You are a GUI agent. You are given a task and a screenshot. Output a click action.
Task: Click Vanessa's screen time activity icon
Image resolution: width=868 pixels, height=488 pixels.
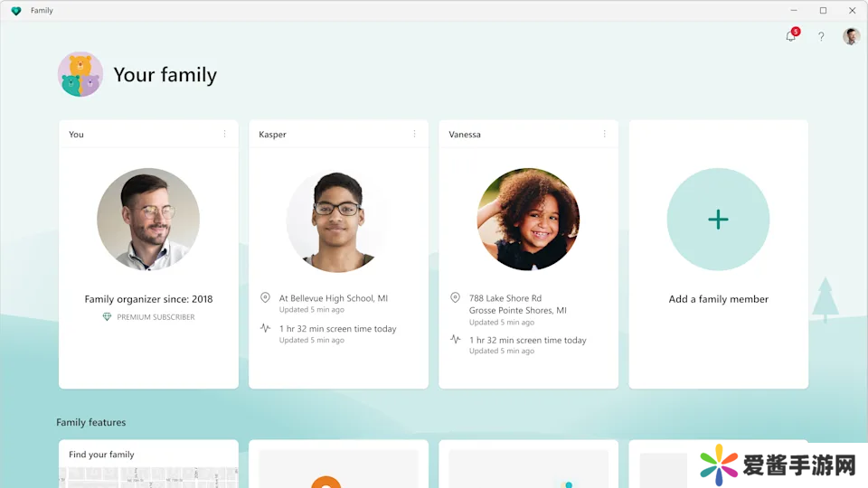(x=455, y=340)
